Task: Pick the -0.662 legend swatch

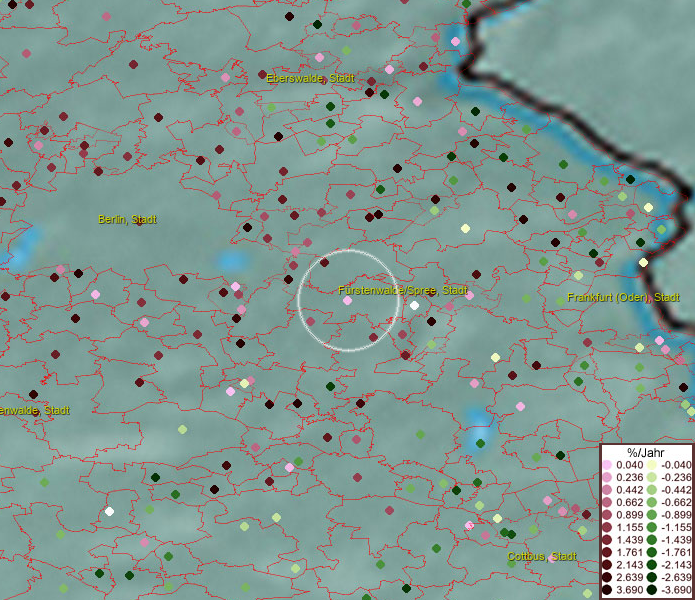Action: 652,503
